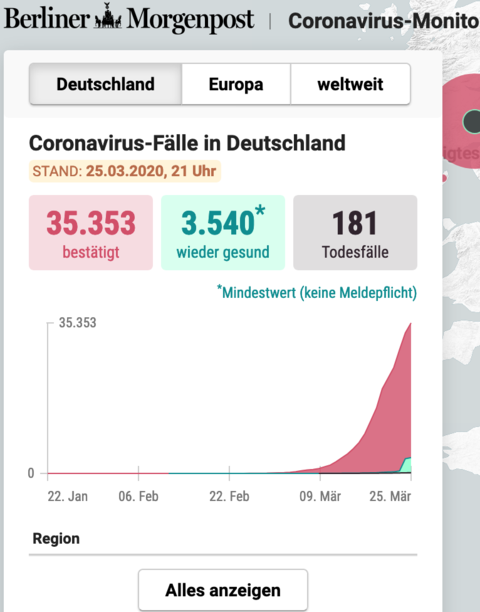Click the 3.540 wieder gesund box
This screenshot has height=612, width=480.
(223, 233)
